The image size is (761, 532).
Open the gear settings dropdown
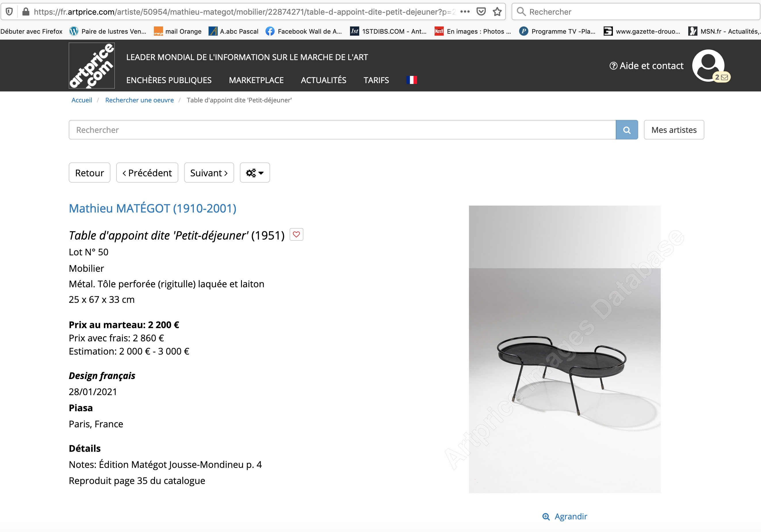tap(255, 173)
